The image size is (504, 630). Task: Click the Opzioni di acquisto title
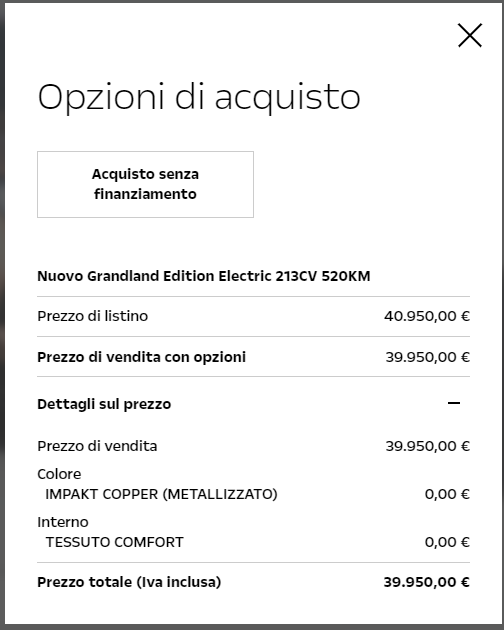coord(199,97)
